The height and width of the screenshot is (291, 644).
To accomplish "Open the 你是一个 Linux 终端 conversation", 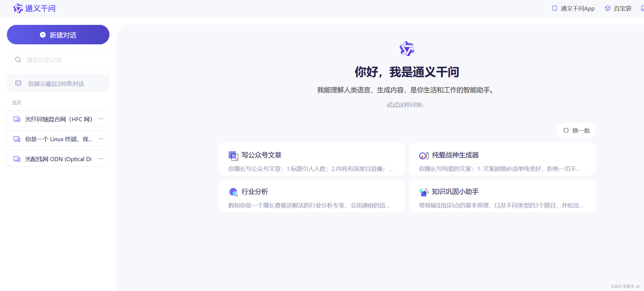I will 58,139.
